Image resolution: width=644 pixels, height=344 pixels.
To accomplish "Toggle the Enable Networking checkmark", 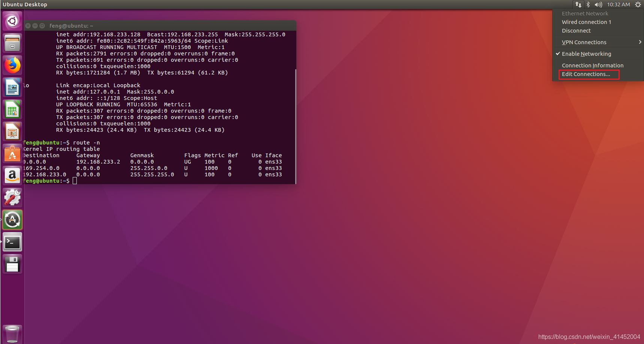I will point(586,54).
